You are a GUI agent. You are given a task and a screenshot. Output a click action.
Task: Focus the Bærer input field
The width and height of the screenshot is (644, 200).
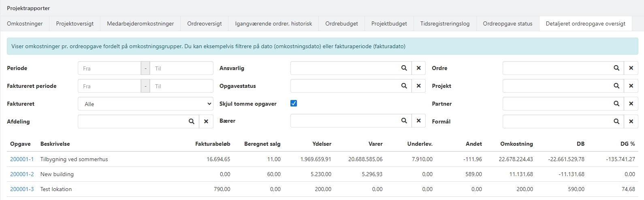(343, 121)
